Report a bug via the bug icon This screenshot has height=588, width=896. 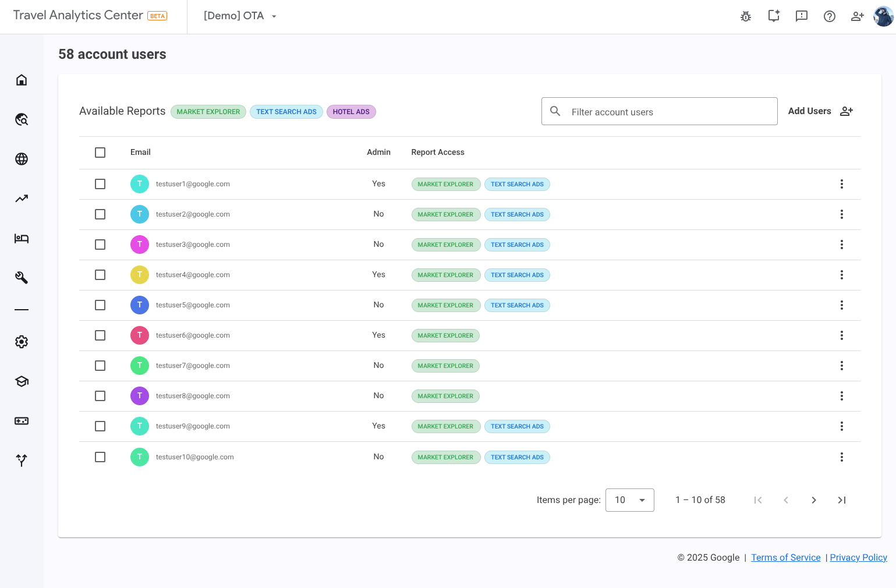pyautogui.click(x=746, y=16)
